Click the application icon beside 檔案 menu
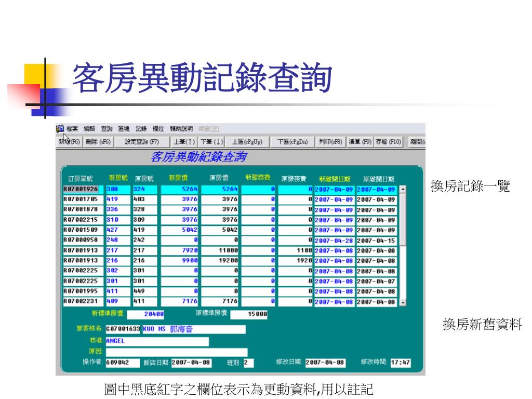 [x=60, y=129]
